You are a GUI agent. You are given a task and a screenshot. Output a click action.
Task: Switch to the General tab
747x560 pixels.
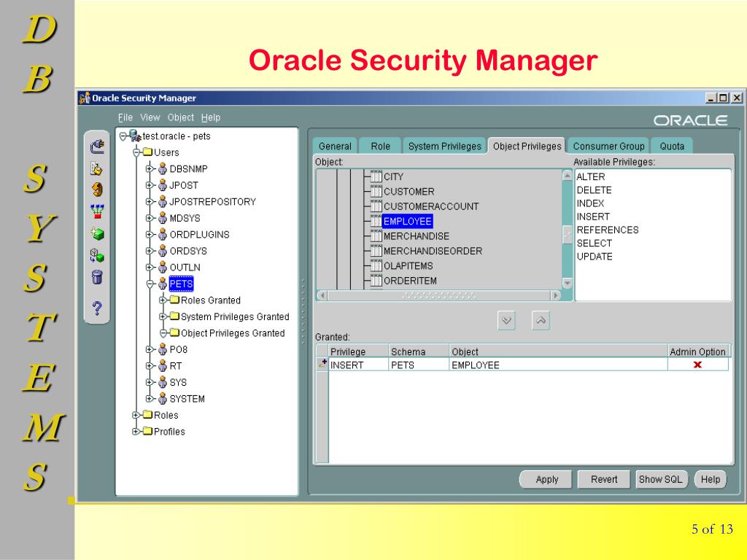coord(335,146)
